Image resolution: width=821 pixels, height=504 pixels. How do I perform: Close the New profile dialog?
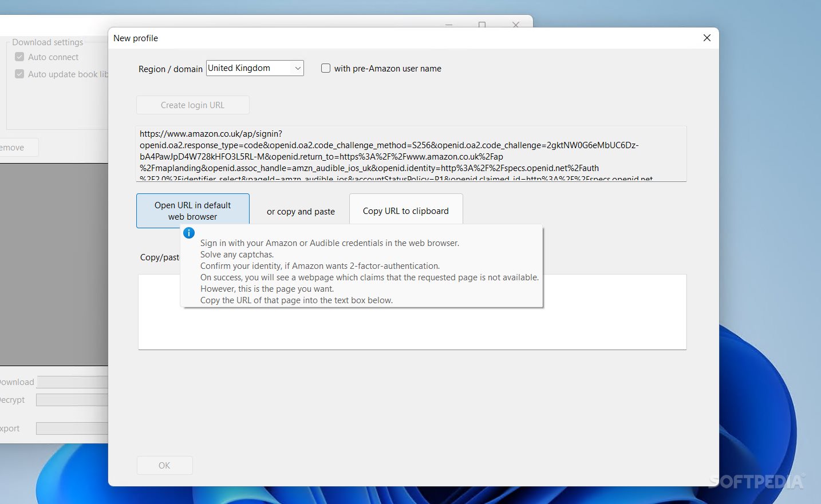coord(707,38)
